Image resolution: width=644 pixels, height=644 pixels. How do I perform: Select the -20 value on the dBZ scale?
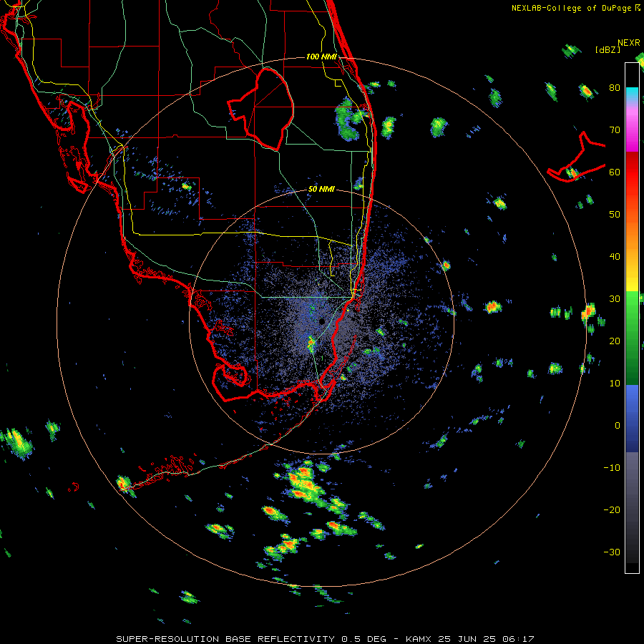pos(612,510)
